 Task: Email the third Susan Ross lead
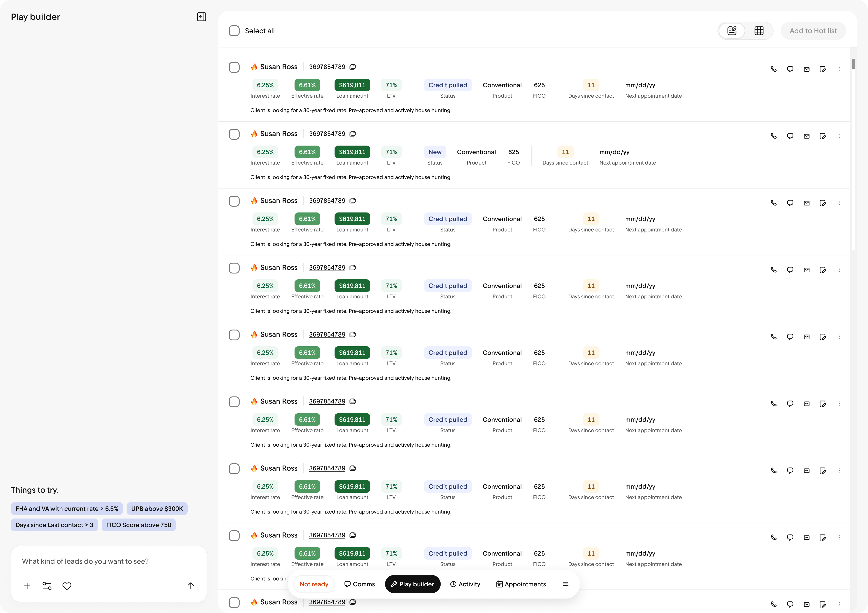806,203
